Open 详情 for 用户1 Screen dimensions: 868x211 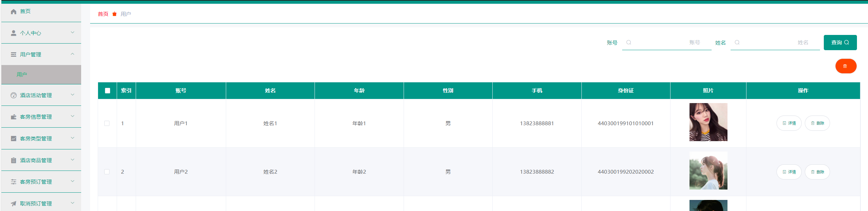pos(789,123)
